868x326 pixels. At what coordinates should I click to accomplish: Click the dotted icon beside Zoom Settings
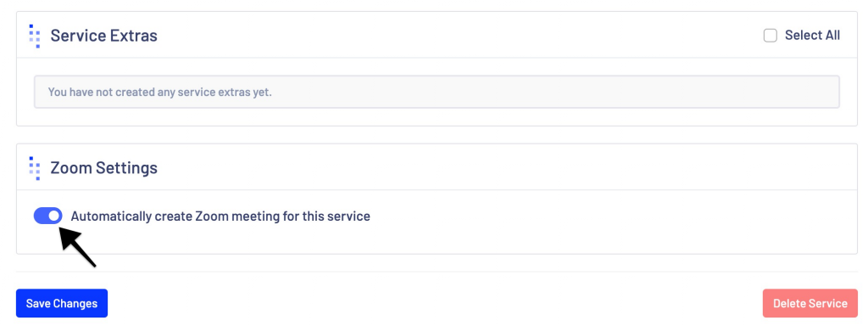coord(34,168)
